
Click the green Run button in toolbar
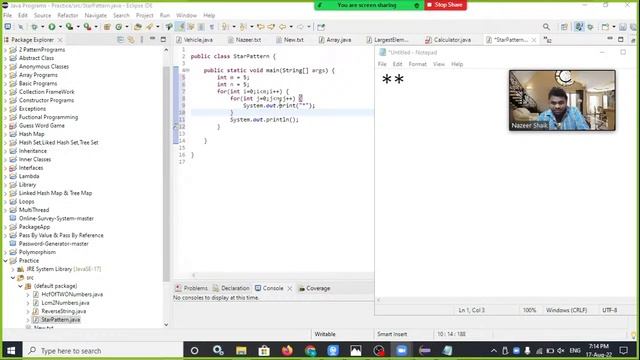pyautogui.click(x=52, y=27)
